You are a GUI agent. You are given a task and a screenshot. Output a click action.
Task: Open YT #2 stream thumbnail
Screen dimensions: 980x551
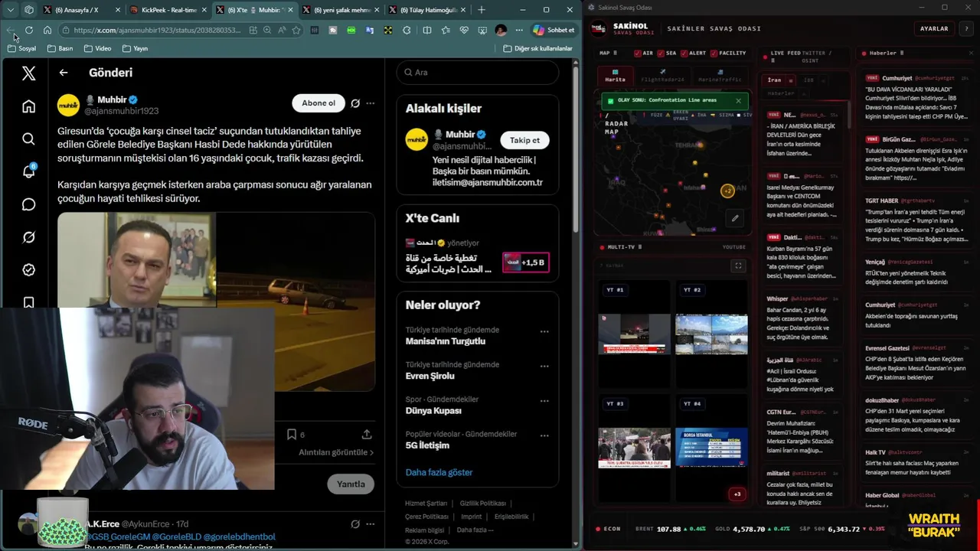pyautogui.click(x=711, y=334)
